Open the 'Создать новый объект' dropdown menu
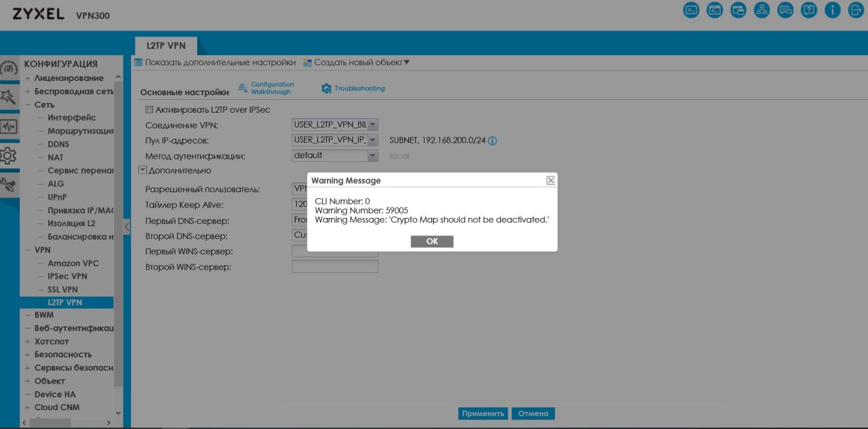Image resolution: width=868 pixels, height=429 pixels. (361, 62)
